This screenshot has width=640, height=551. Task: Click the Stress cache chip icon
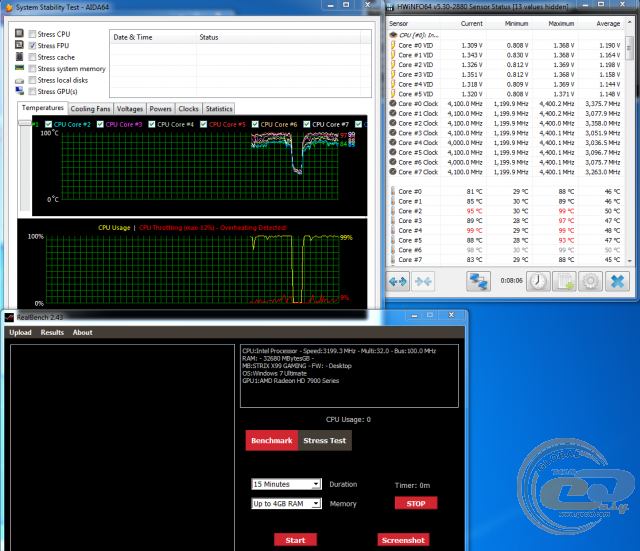(19, 56)
